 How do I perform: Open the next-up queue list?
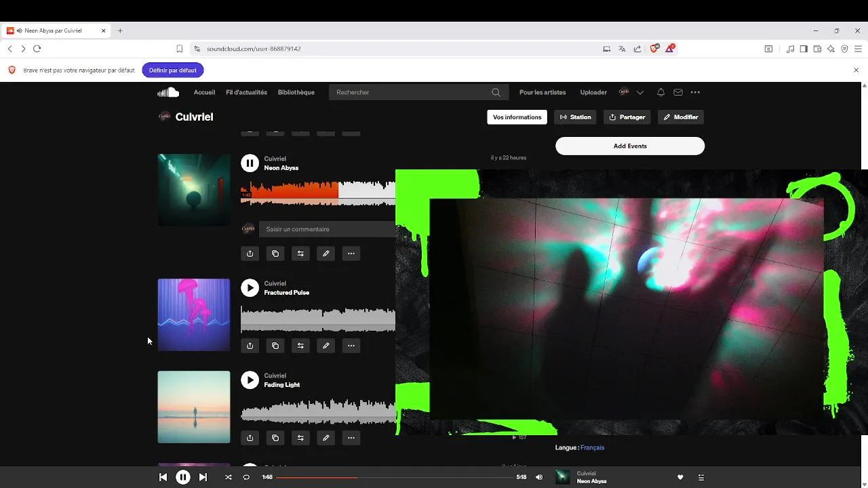tap(701, 477)
